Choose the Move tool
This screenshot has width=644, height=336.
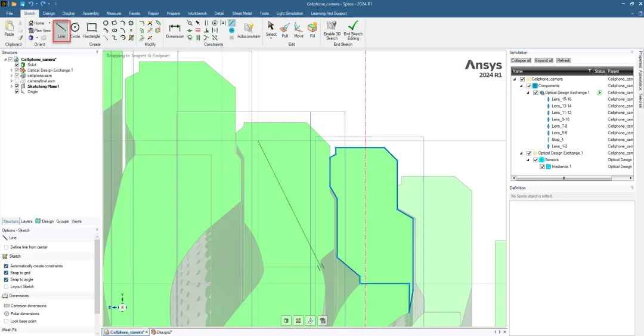(298, 30)
